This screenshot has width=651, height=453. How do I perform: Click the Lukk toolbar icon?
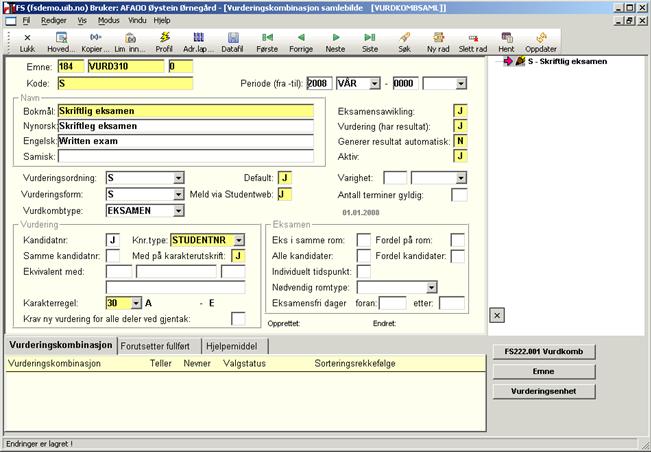(x=26, y=41)
